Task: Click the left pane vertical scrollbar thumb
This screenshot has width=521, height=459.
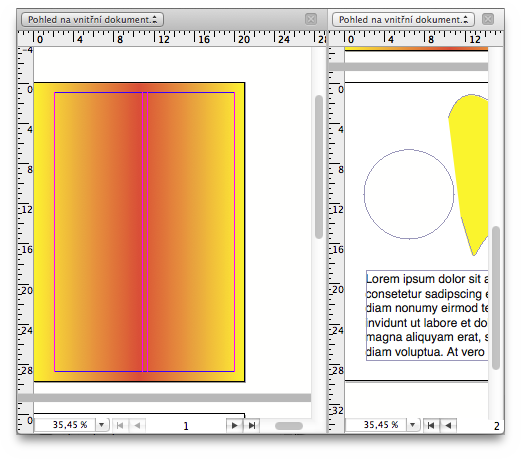Action: click(x=319, y=167)
